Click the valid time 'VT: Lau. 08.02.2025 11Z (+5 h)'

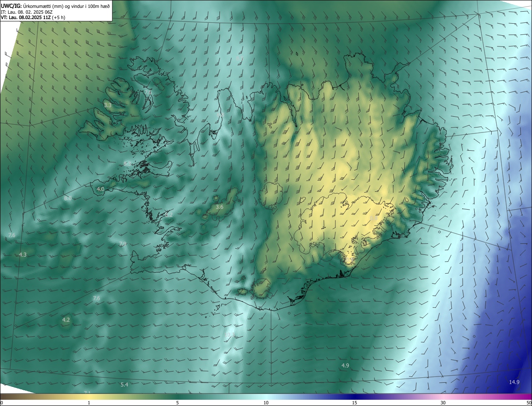pyautogui.click(x=33, y=17)
